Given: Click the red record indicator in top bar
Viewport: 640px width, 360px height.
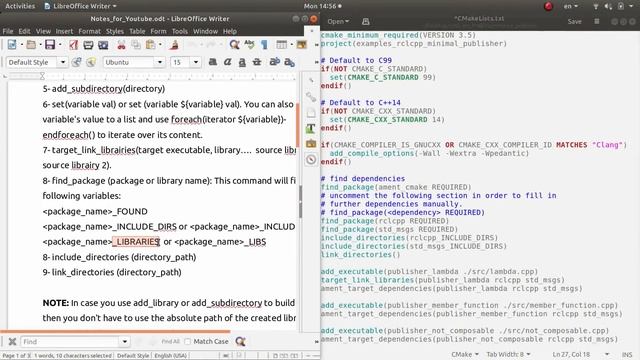Looking at the screenshot, I should [548, 6].
